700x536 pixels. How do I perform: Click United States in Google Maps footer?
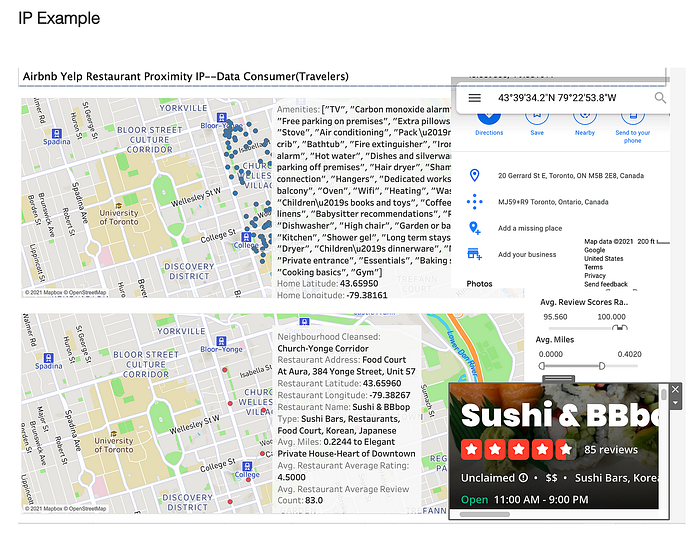coord(604,258)
